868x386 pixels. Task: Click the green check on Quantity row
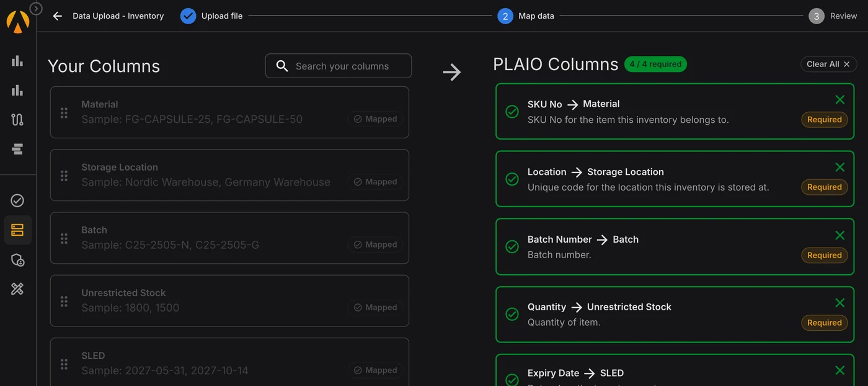click(512, 314)
